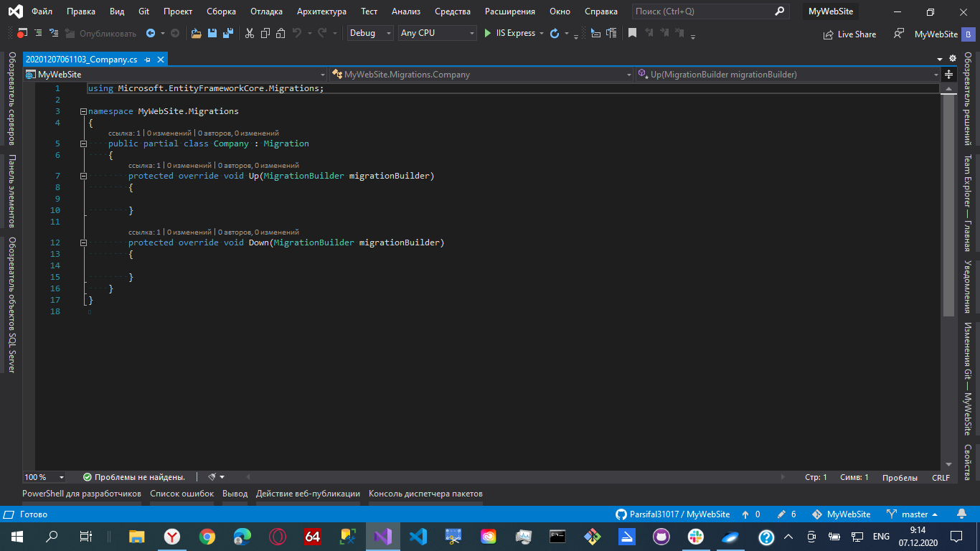The width and height of the screenshot is (980, 551).
Task: Click the pencil pending changes indicator
Action: [787, 514]
